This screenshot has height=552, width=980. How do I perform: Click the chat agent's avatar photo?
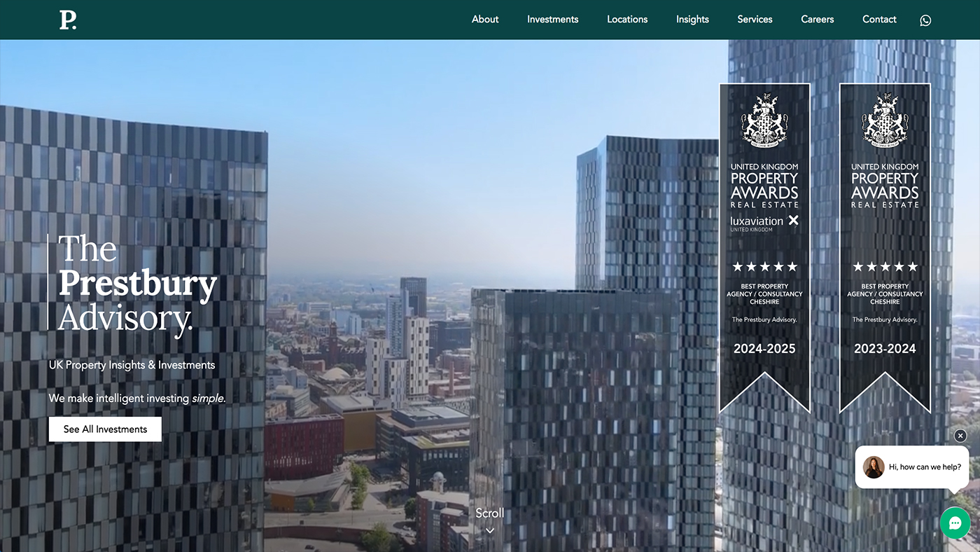(x=874, y=467)
